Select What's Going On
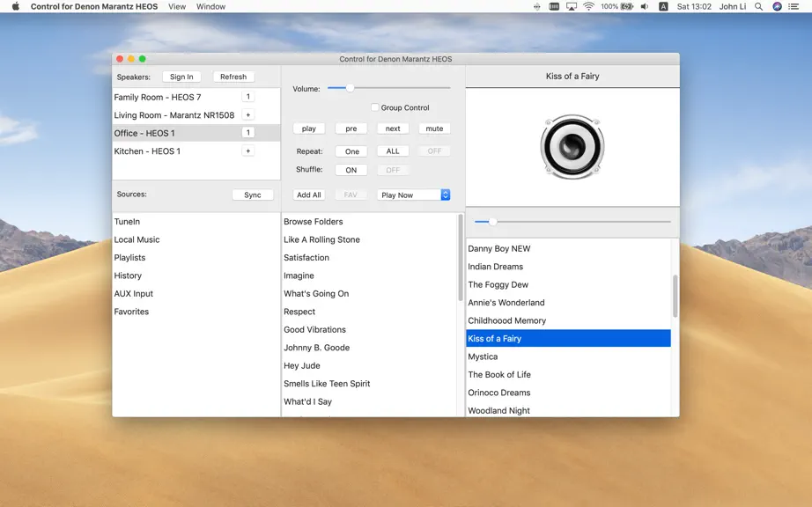The width and height of the screenshot is (812, 507). (370, 293)
